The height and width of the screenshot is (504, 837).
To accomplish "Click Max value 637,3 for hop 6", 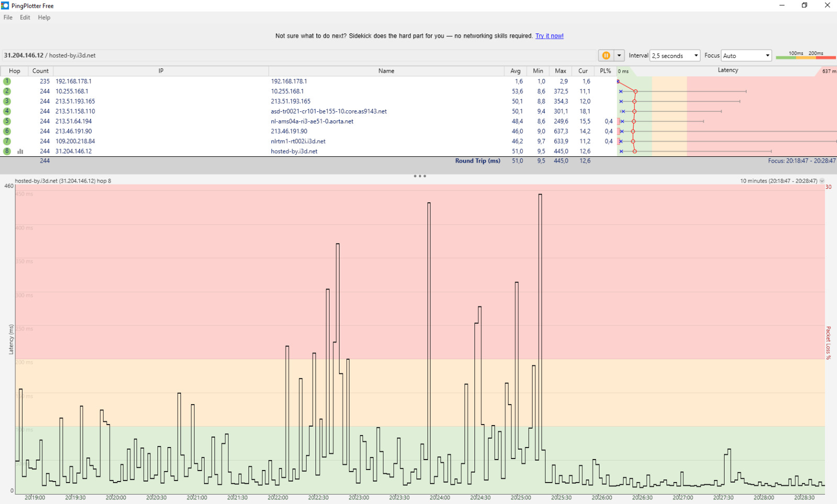I will coord(561,131).
